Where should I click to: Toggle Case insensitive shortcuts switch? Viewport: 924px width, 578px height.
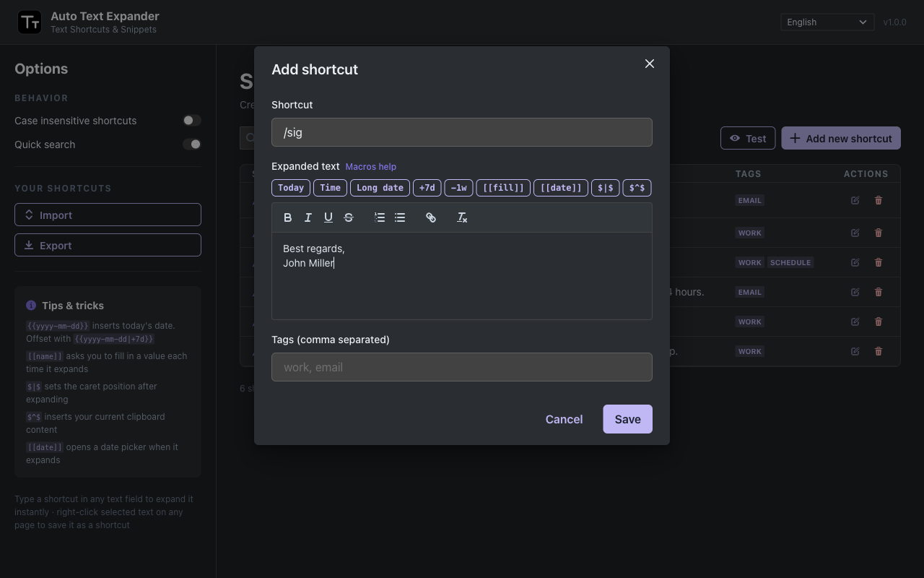pos(191,121)
